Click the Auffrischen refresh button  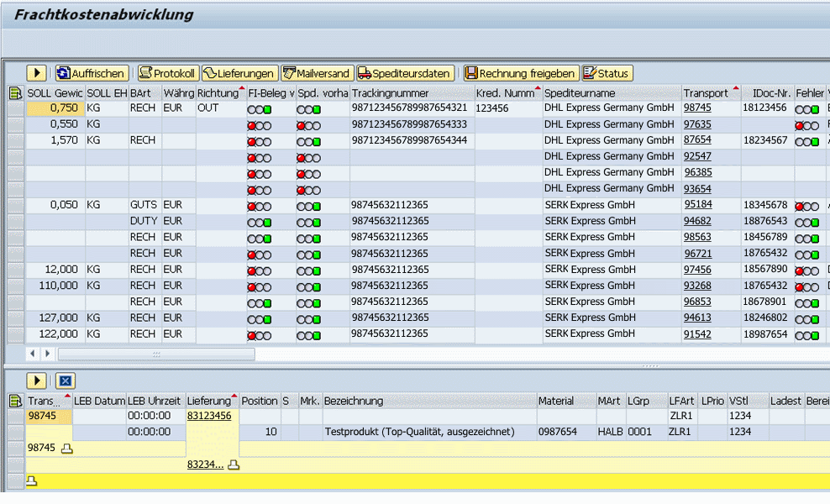click(x=92, y=74)
